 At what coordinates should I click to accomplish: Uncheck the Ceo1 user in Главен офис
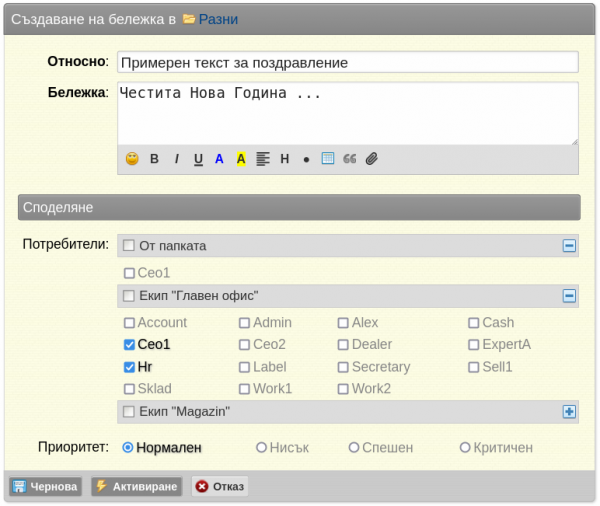coord(129,345)
